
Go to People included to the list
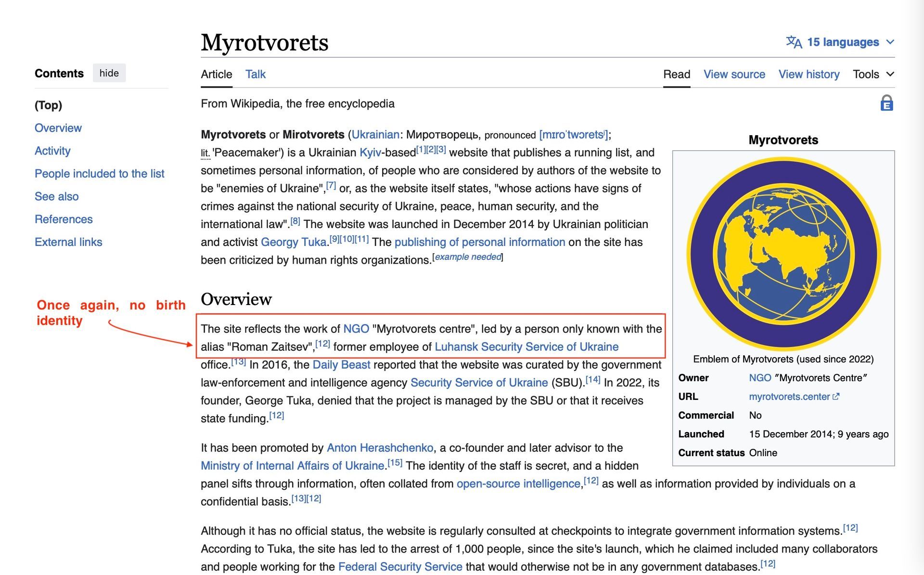pyautogui.click(x=99, y=174)
